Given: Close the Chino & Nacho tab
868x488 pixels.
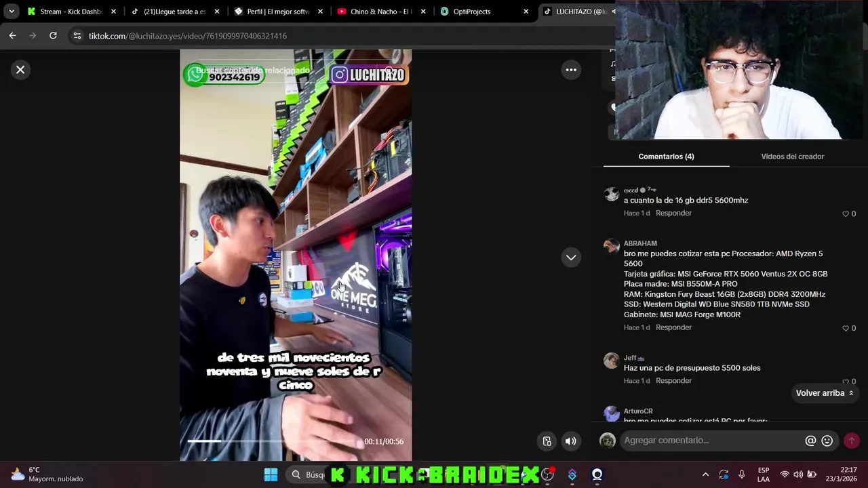Looking at the screenshot, I should [x=423, y=12].
